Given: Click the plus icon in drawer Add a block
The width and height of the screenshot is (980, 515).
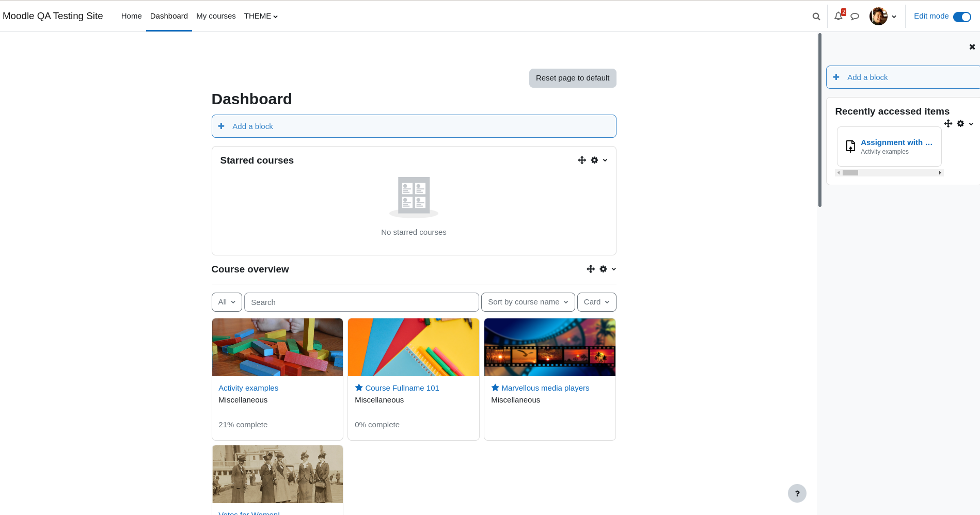Looking at the screenshot, I should tap(836, 77).
